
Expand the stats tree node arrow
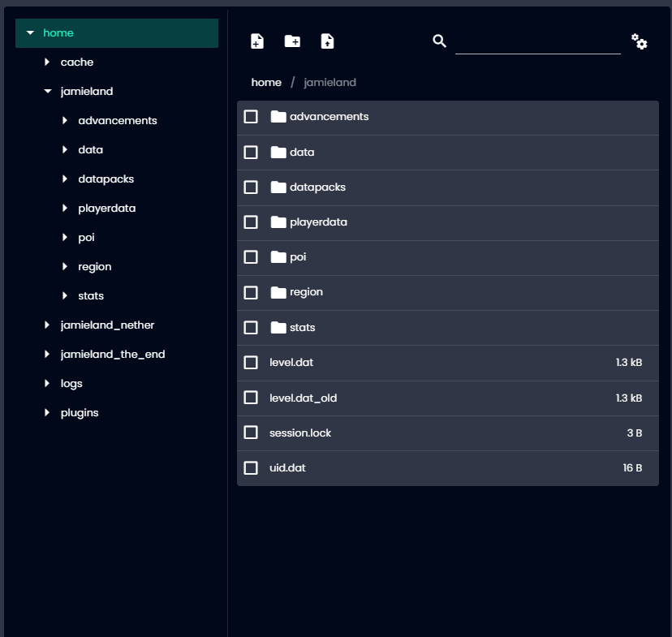(x=65, y=295)
